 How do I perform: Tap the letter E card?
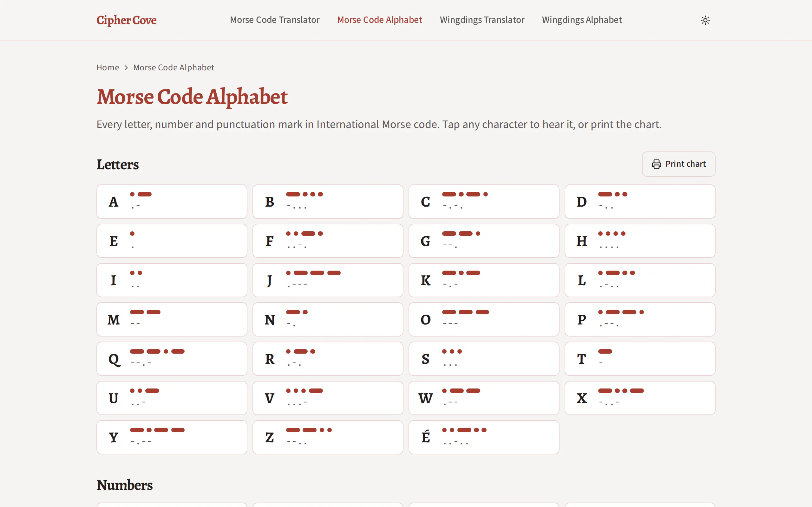172,241
